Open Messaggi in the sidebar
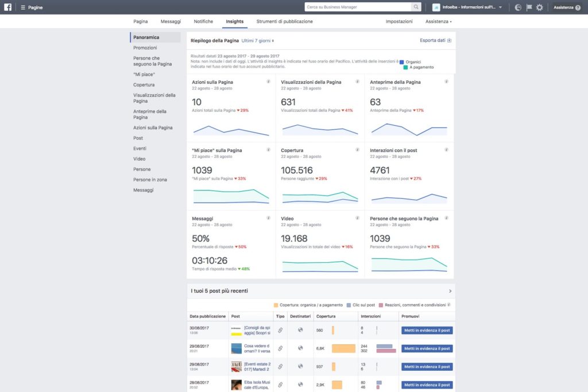588x392 pixels. pyautogui.click(x=143, y=190)
